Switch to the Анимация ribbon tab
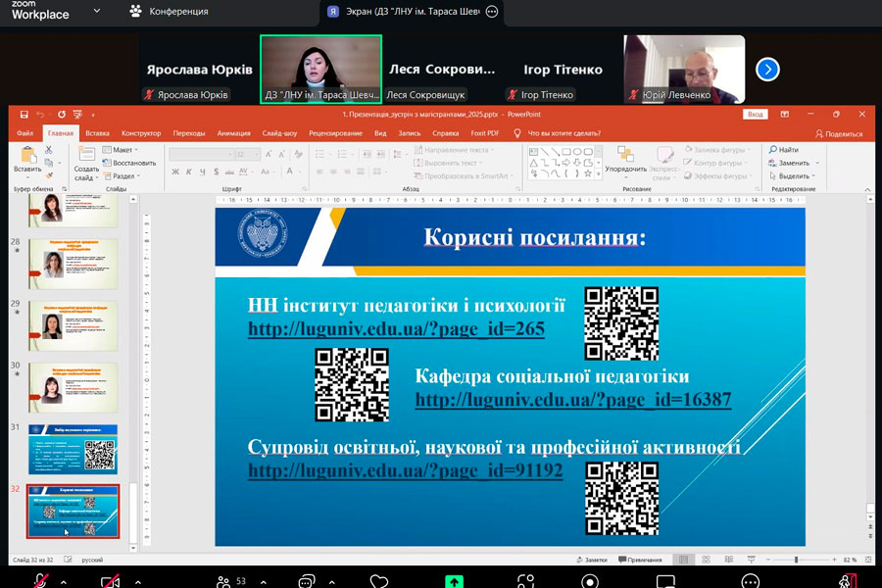The image size is (882, 588). click(x=233, y=133)
